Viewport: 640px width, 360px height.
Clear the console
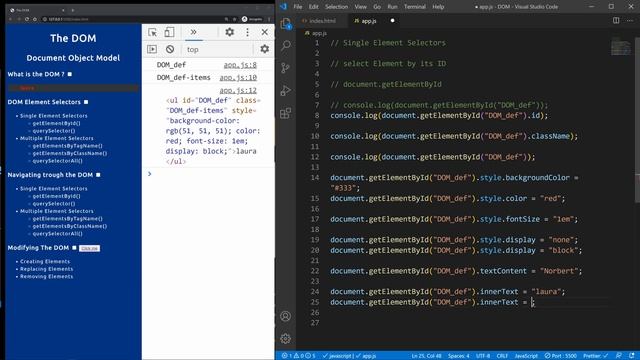[170, 49]
